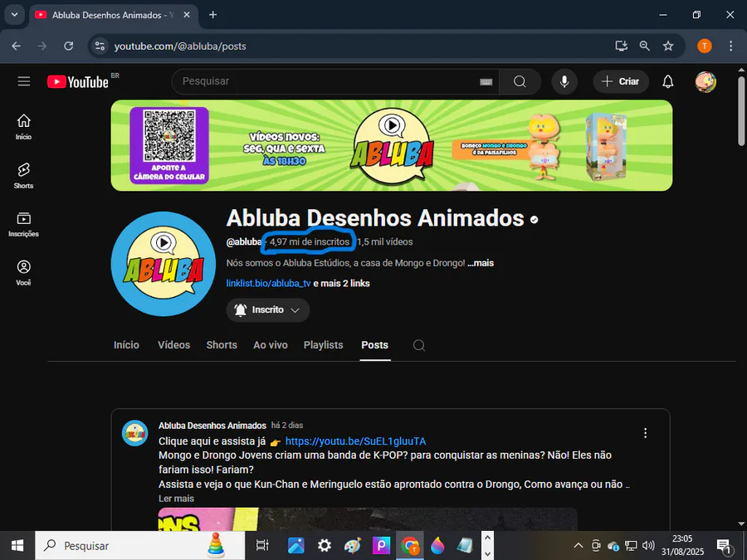Select the Posts channel tab

tap(375, 345)
